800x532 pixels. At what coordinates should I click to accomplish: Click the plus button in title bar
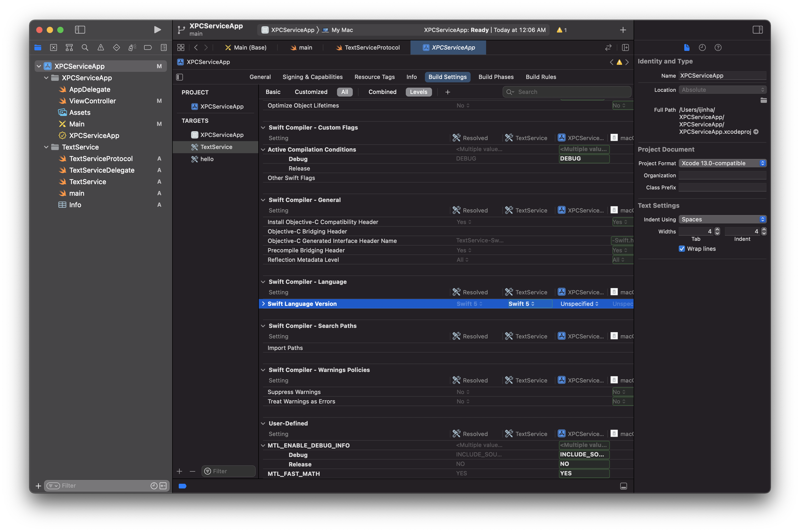click(623, 30)
